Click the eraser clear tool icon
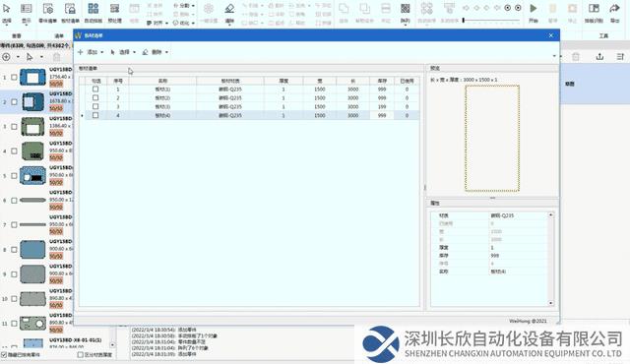The width and height of the screenshot is (630, 364). (229, 9)
